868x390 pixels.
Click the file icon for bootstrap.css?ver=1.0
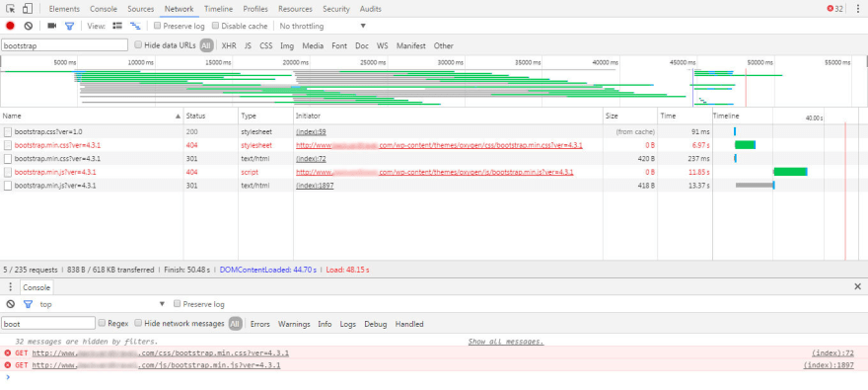8,132
